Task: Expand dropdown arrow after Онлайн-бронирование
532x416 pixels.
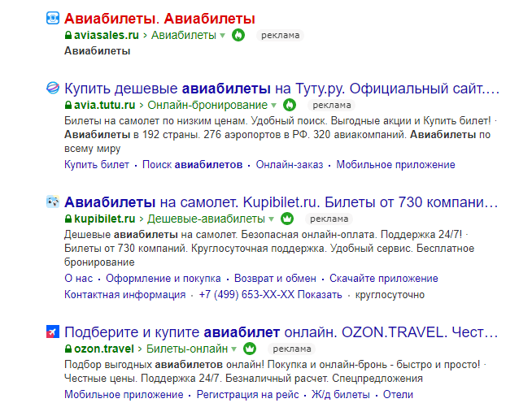Action: [274, 106]
